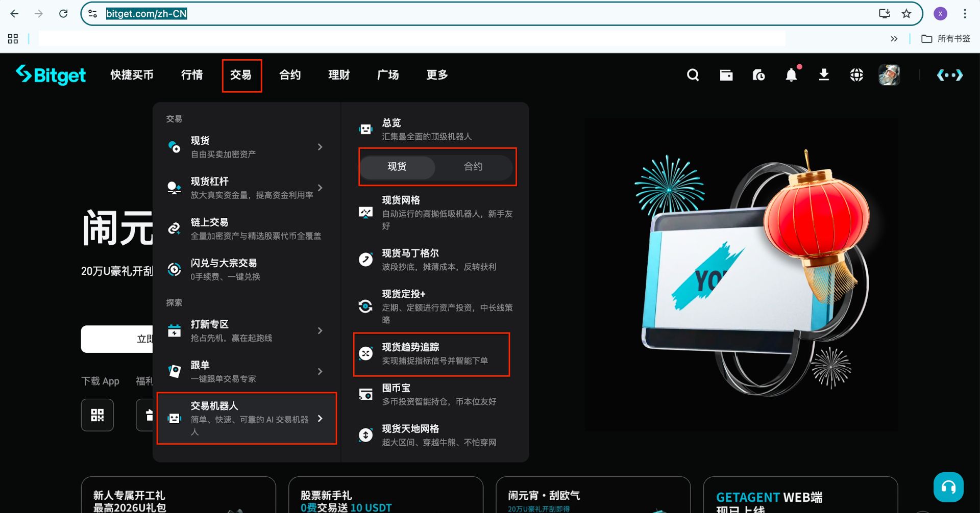Screen dimensions: 980x513
Task: Open the notifications bell
Action: [791, 75]
